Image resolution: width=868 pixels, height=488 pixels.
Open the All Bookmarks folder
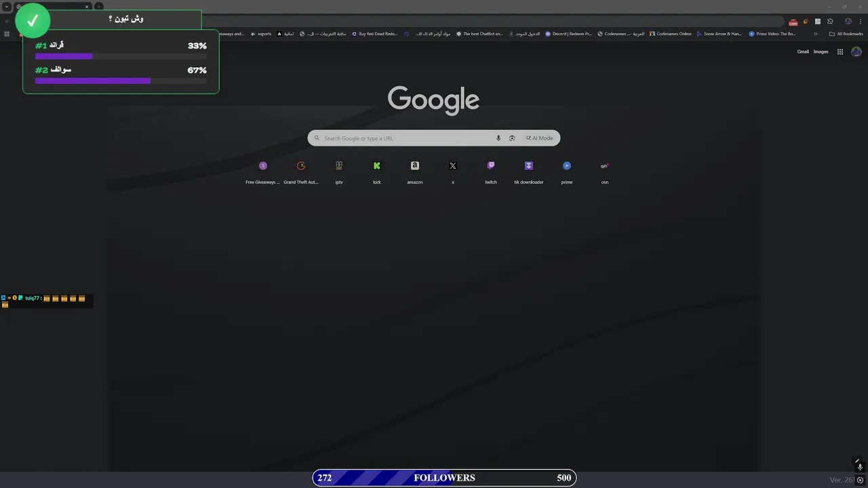tap(846, 34)
